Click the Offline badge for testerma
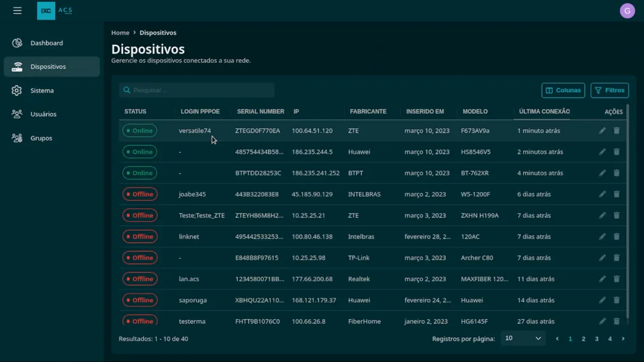Image resolution: width=644 pixels, height=362 pixels. (140, 320)
